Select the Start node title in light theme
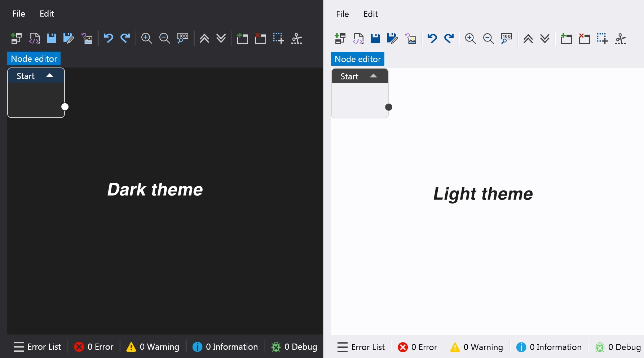This screenshot has width=644, height=358. pos(349,77)
